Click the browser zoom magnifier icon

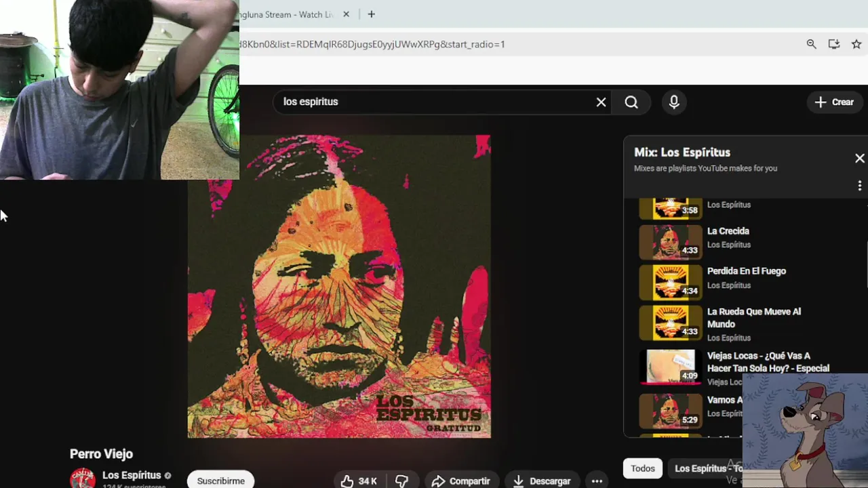click(x=811, y=44)
